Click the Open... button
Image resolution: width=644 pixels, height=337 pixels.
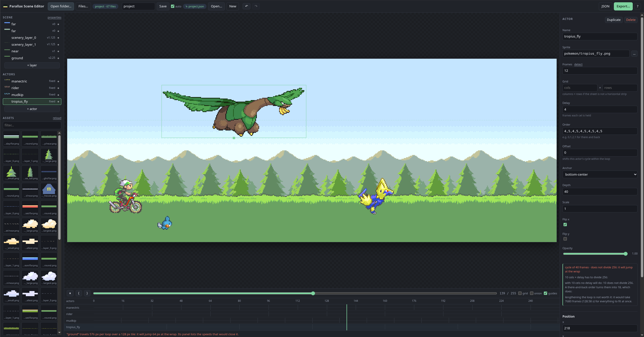(x=216, y=6)
